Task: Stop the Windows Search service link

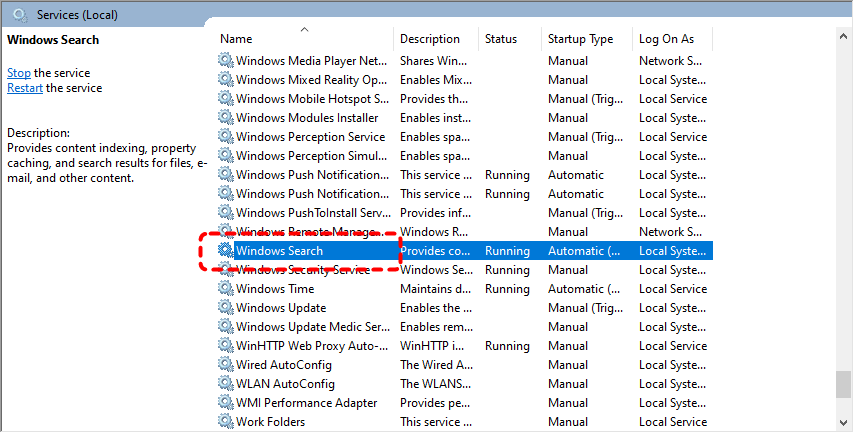Action: (x=19, y=73)
